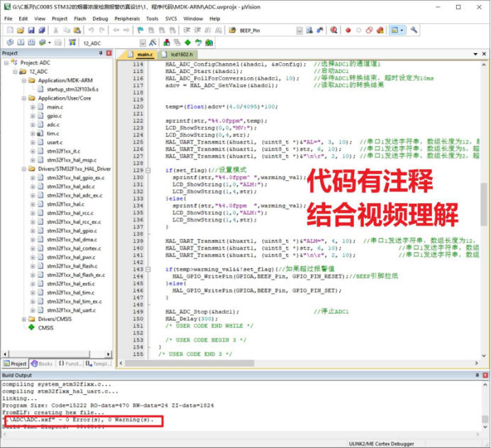491x448 pixels.
Task: Expand the main.c tree node
Action: tap(33, 106)
